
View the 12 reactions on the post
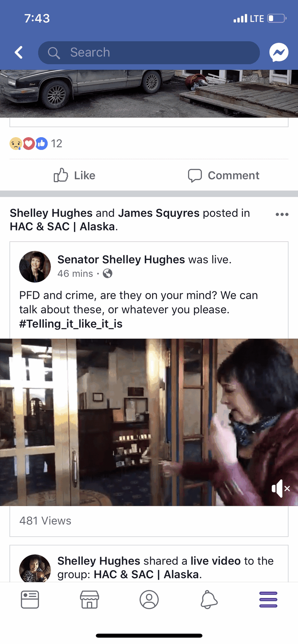tap(36, 144)
